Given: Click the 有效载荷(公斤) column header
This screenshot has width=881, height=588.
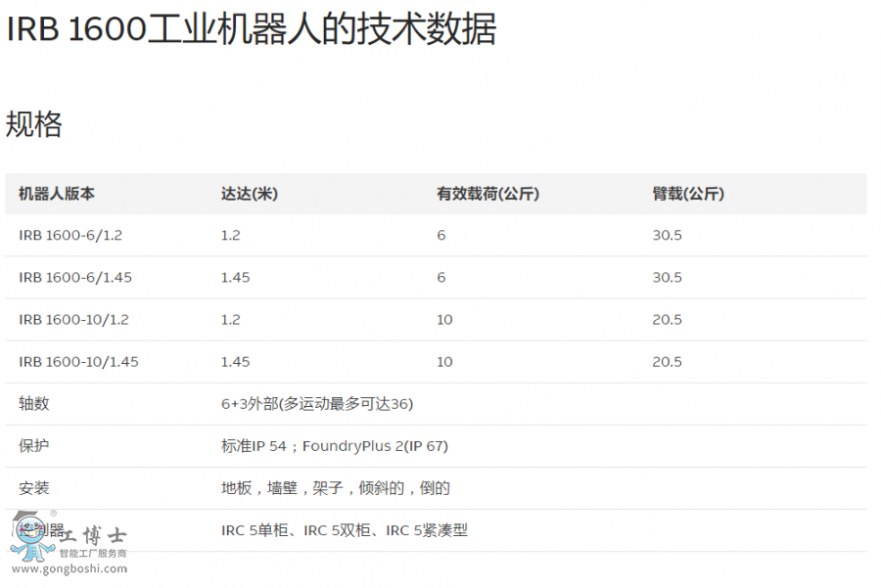Looking at the screenshot, I should coord(487,194).
